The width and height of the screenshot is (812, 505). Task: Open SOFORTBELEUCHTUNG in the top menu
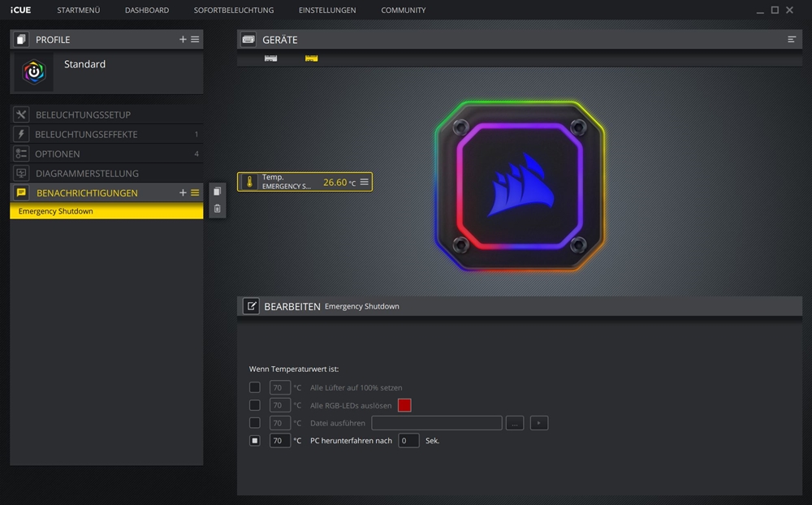234,10
